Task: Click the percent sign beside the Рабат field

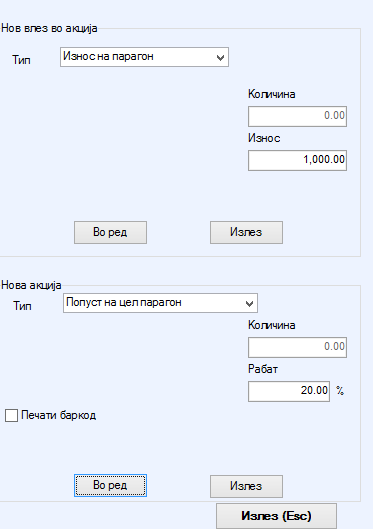Action: [x=340, y=391]
